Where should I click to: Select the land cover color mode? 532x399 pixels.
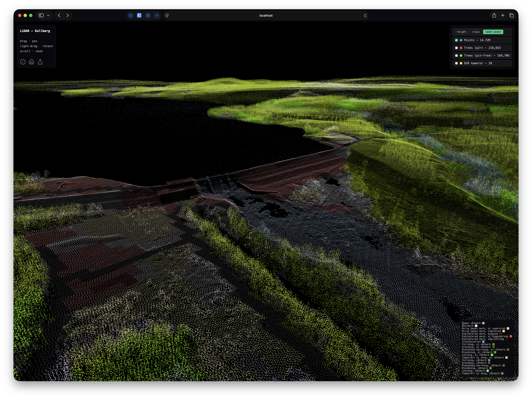tap(493, 32)
